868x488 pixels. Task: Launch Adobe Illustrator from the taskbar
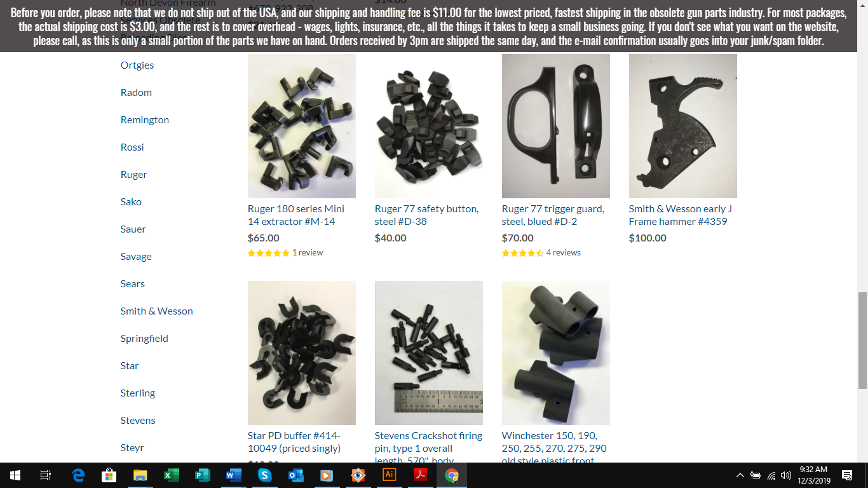[x=389, y=475]
